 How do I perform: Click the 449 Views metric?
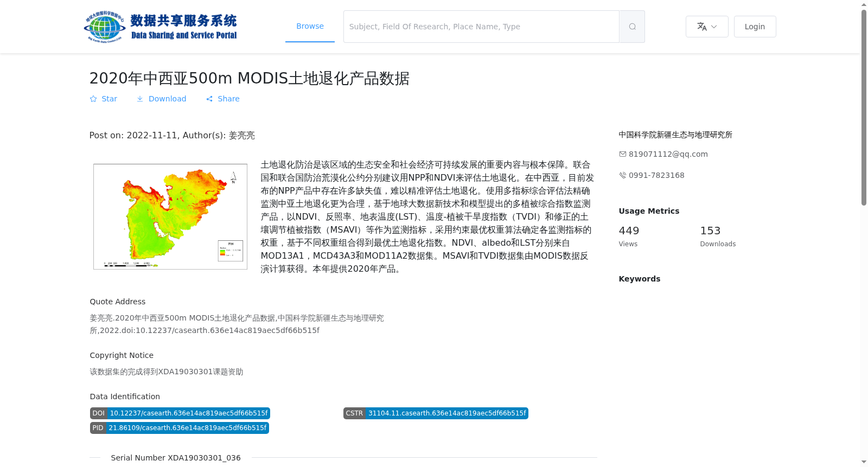point(629,236)
